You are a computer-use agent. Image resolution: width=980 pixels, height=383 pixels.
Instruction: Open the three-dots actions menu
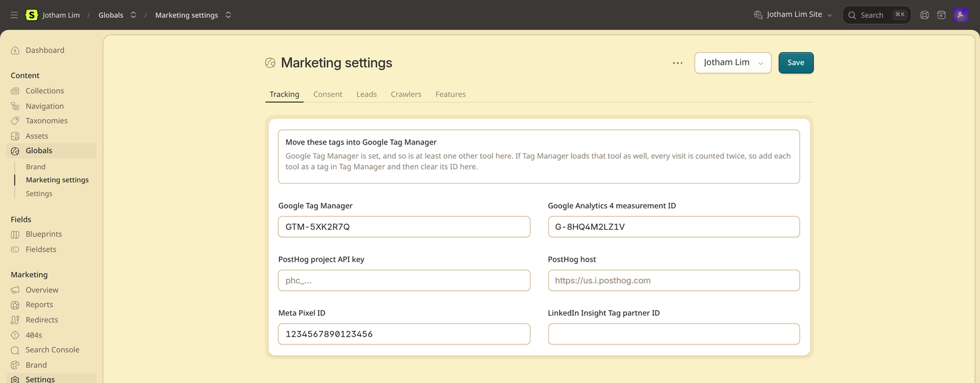pos(677,63)
